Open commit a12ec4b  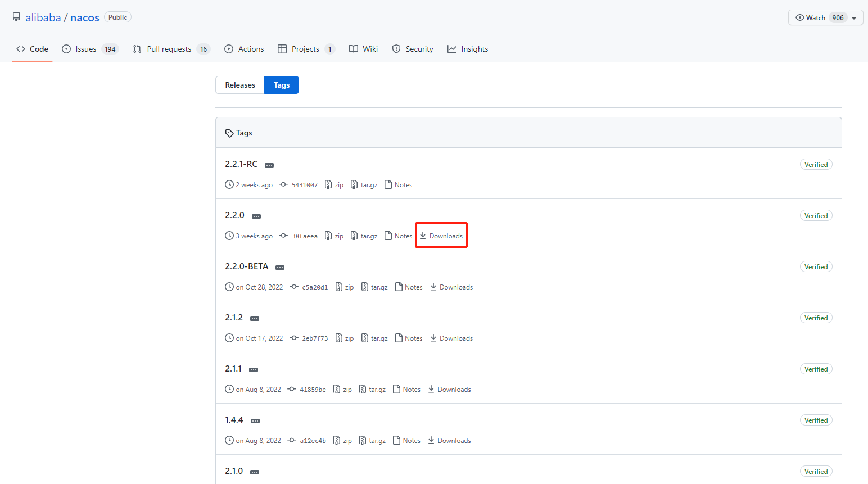[307, 441]
